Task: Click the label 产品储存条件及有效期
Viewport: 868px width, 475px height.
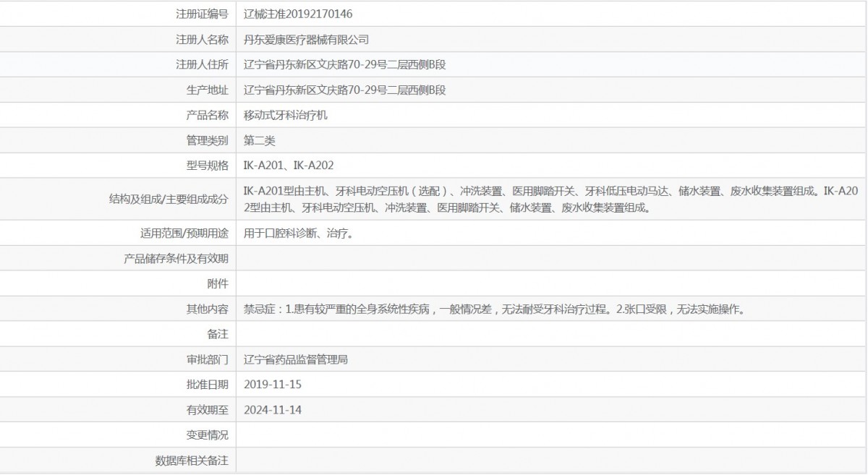Action: pos(176,258)
